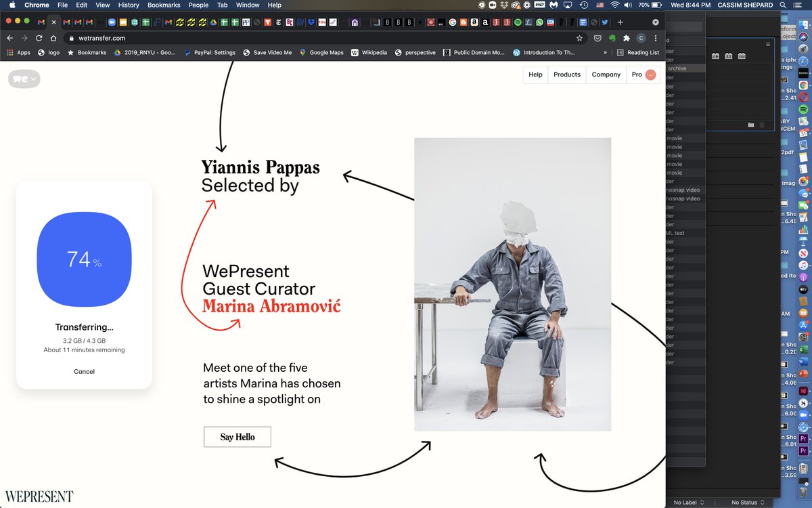Screen dimensions: 812x508
Task: Switch to the Spotify tab
Action: (x=518, y=22)
